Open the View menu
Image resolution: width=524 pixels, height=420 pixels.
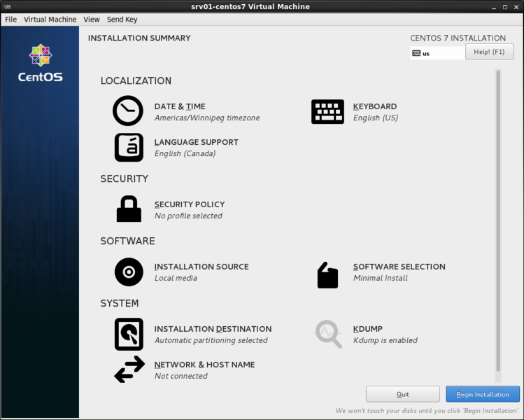click(x=91, y=20)
